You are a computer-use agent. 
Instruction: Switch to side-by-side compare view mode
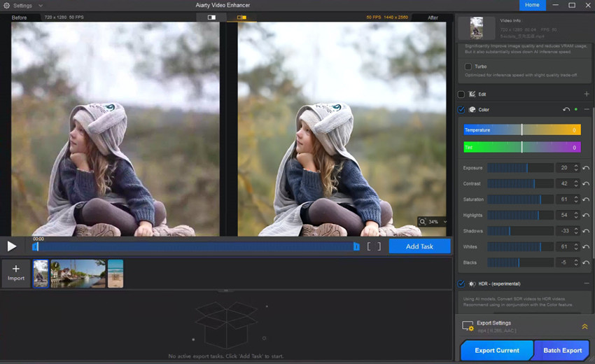[241, 17]
